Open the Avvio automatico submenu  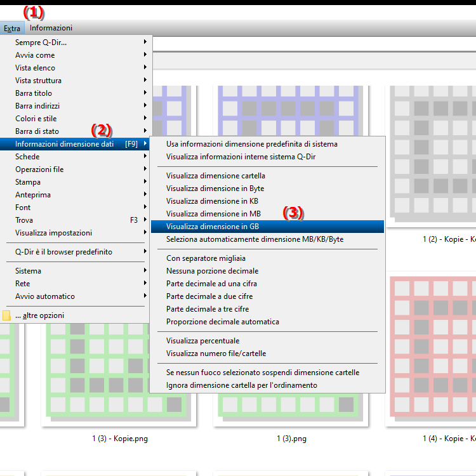point(74,296)
